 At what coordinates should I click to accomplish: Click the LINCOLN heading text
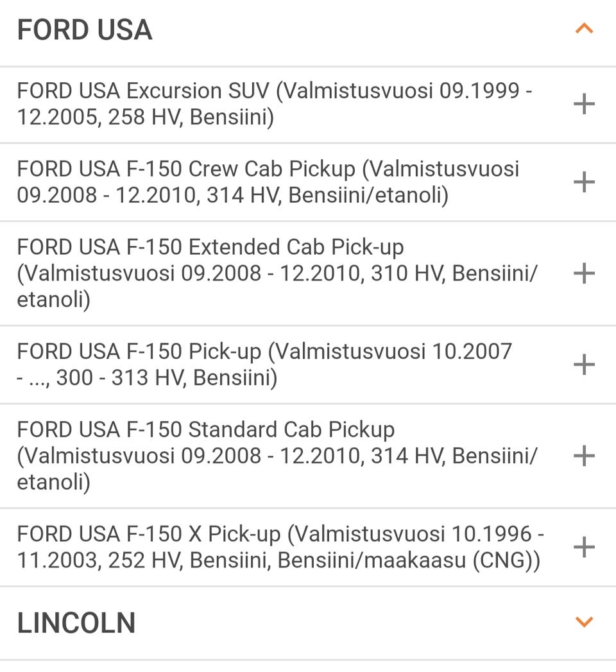(x=76, y=623)
